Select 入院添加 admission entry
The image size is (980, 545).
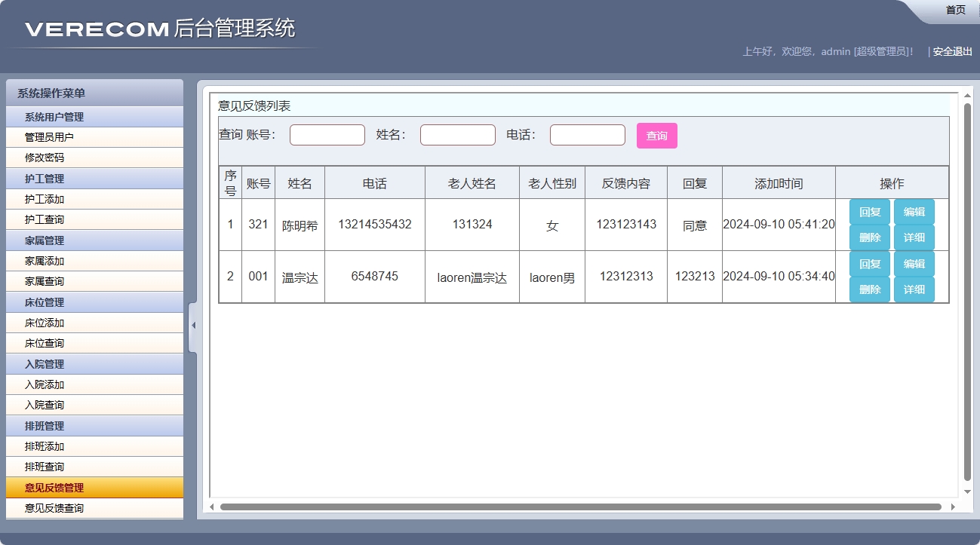94,384
